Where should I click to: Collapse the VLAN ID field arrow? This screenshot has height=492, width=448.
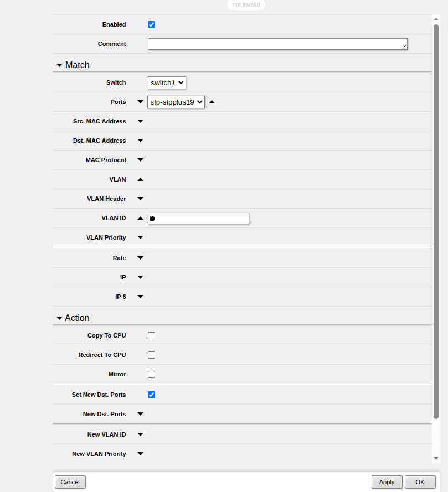140,218
